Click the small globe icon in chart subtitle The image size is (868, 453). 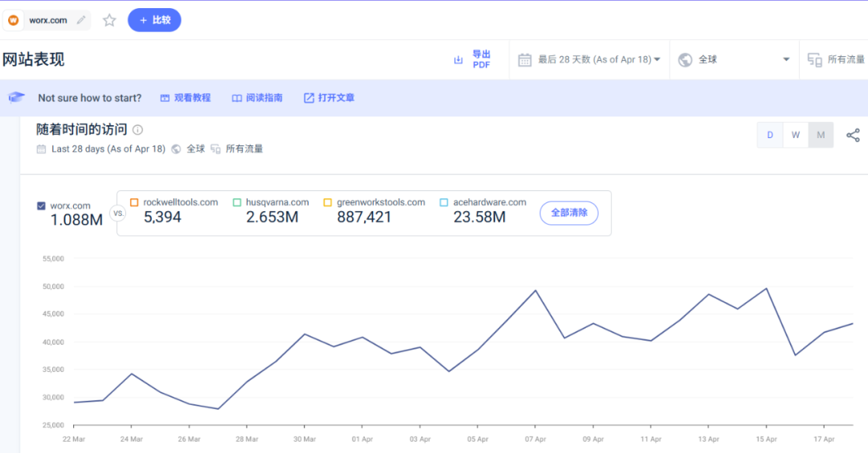click(176, 149)
